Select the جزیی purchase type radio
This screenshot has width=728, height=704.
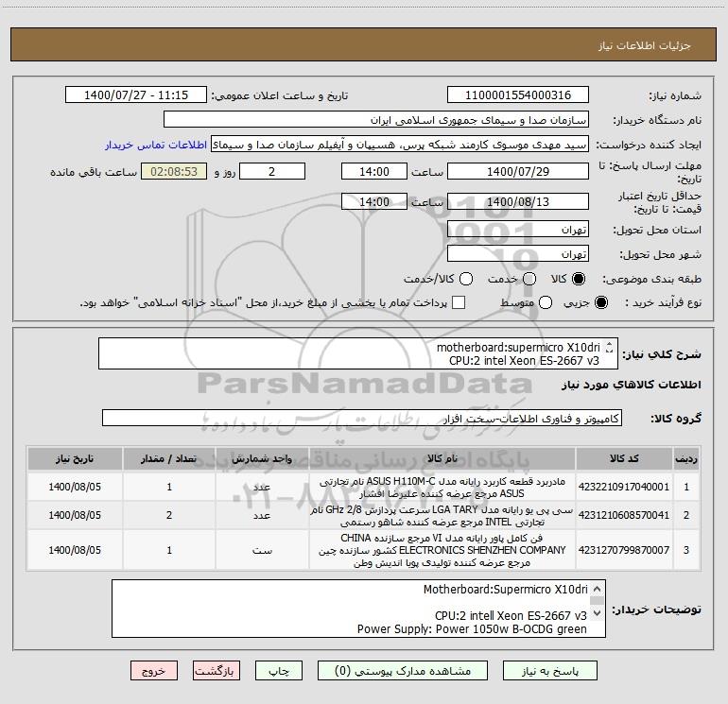[601, 302]
